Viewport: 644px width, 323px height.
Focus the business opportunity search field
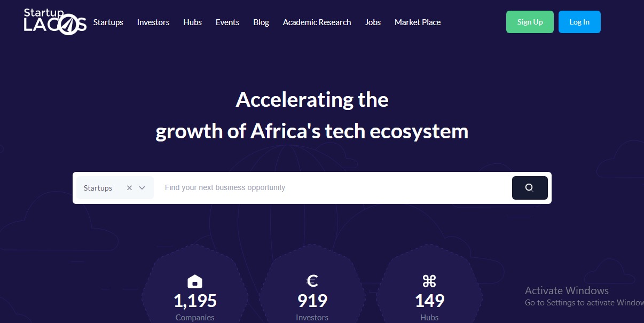331,188
